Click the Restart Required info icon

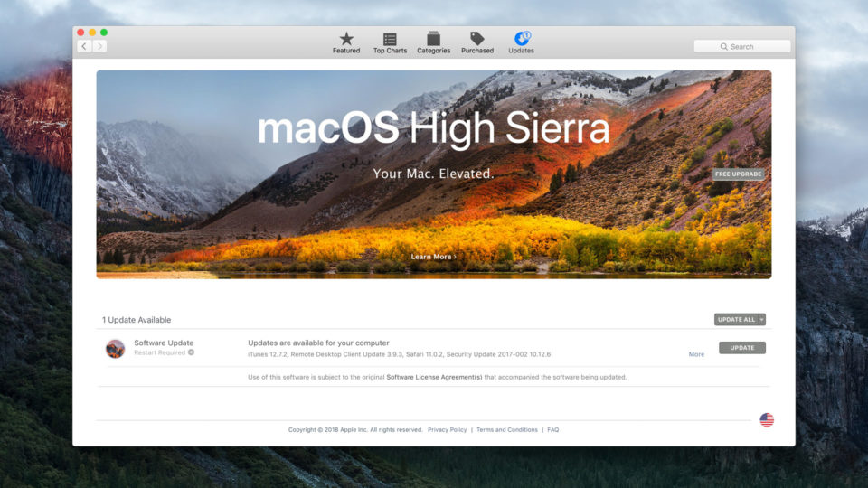coord(191,352)
